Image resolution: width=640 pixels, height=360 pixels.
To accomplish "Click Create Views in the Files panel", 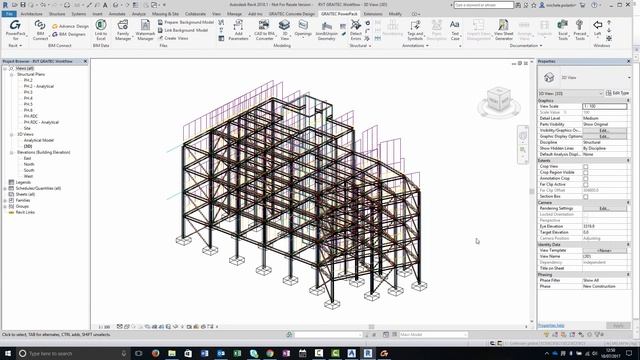I will [x=173, y=38].
